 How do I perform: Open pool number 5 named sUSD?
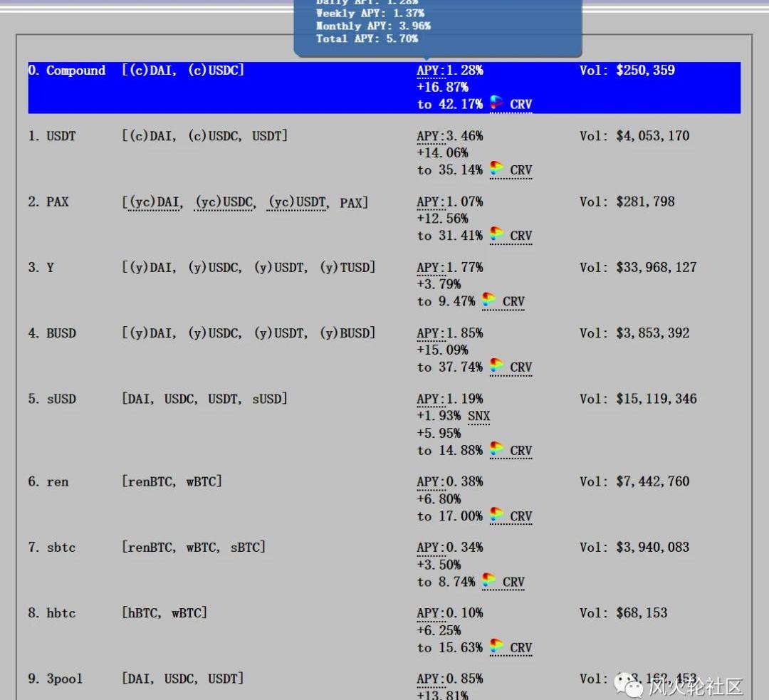61,399
